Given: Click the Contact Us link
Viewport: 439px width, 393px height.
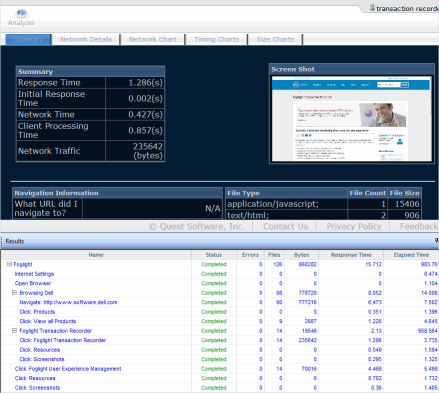Looking at the screenshot, I should point(286,227).
